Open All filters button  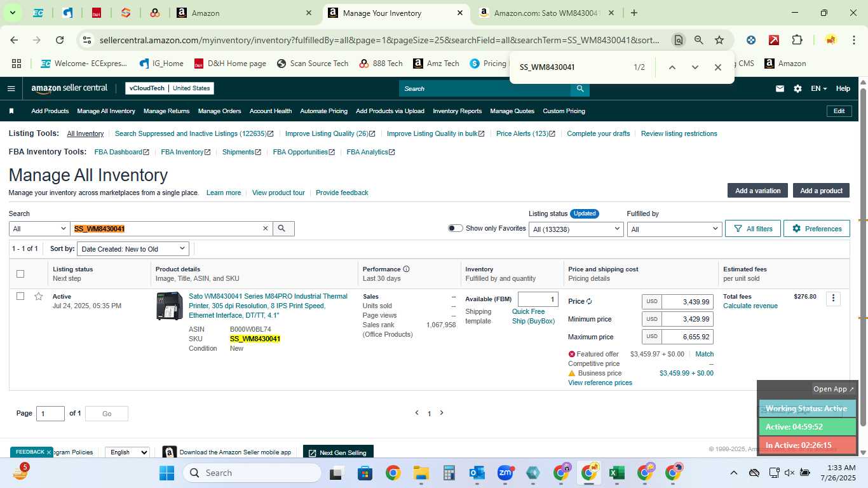[x=752, y=229]
